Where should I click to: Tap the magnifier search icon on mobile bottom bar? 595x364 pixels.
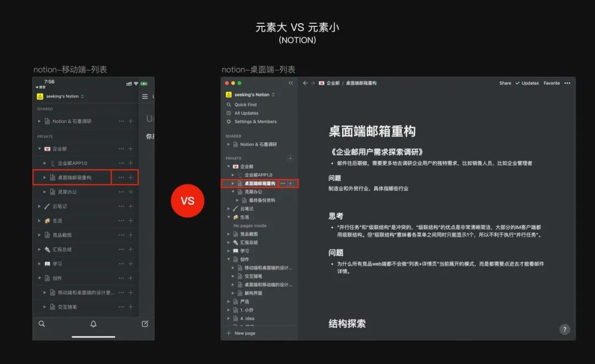coord(42,324)
